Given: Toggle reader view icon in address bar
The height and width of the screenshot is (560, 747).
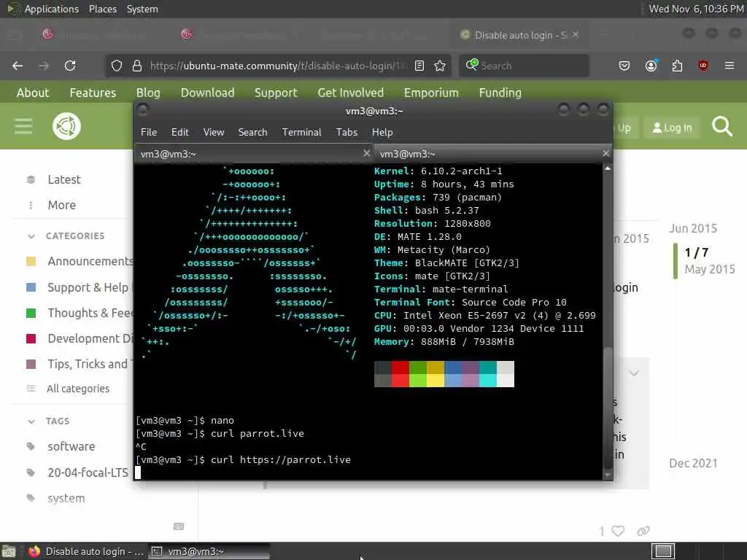Looking at the screenshot, I should tap(419, 66).
